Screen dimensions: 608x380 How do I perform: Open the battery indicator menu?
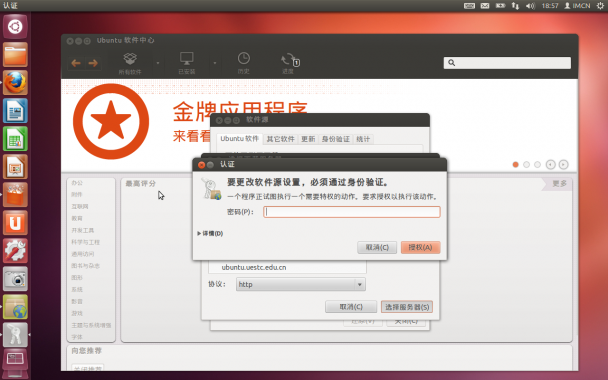tap(501, 6)
